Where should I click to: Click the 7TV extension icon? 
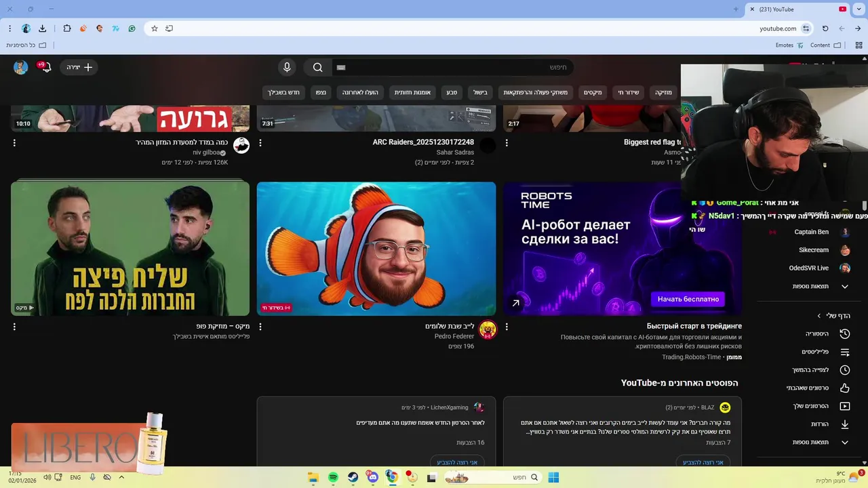(116, 28)
